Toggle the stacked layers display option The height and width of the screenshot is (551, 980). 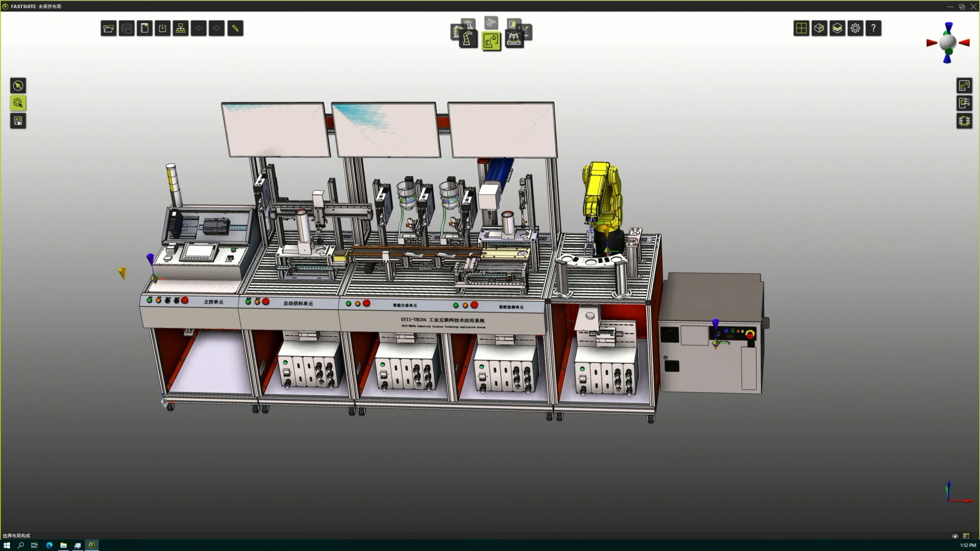pos(837,29)
